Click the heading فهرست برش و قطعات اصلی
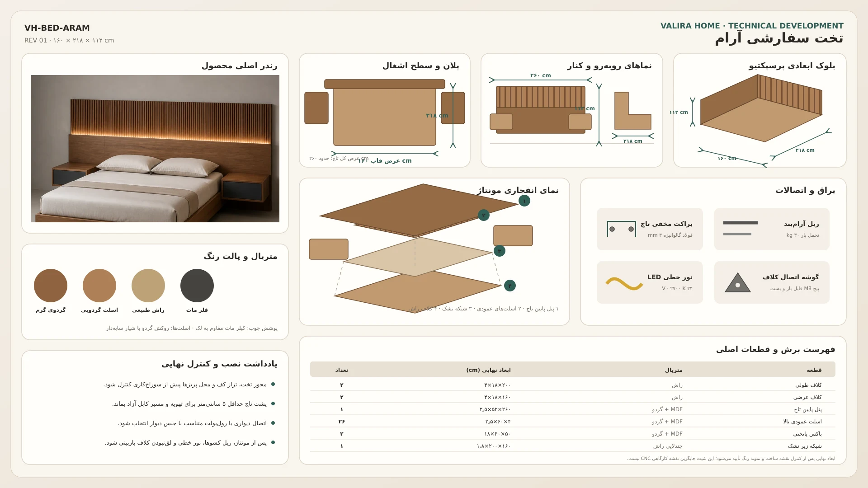868x488 pixels. click(x=775, y=349)
